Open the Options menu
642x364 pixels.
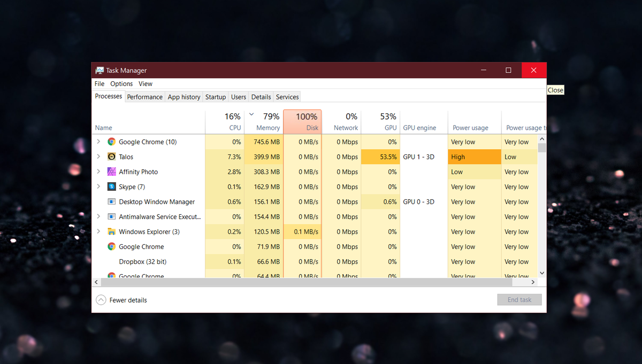tap(121, 83)
